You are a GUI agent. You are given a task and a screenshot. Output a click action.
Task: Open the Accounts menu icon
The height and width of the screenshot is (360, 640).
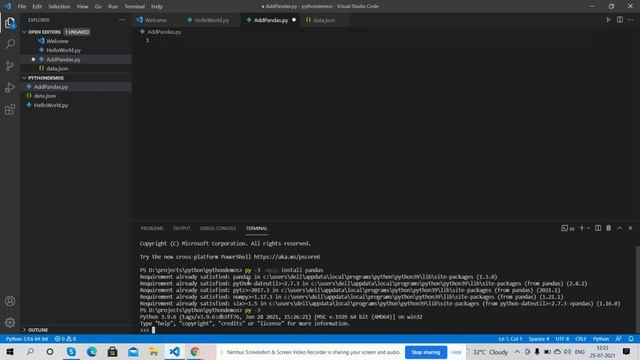point(10,301)
